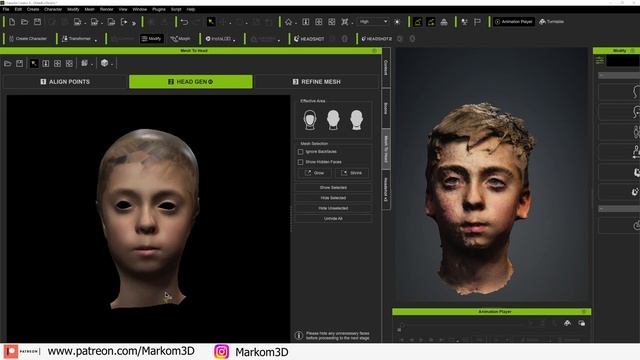Expand cube display mode dropdown arrow
The height and width of the screenshot is (360, 640).
point(112,64)
